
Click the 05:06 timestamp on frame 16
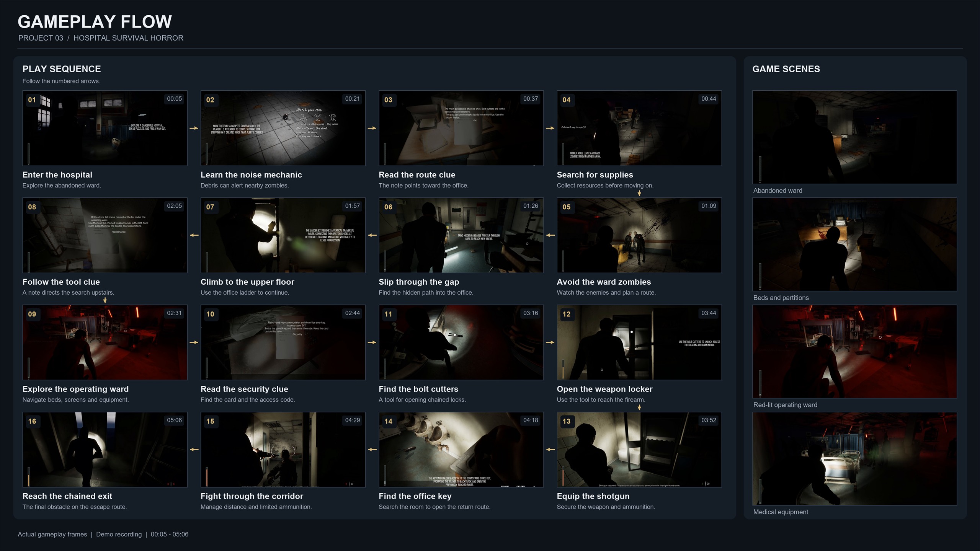174,420
